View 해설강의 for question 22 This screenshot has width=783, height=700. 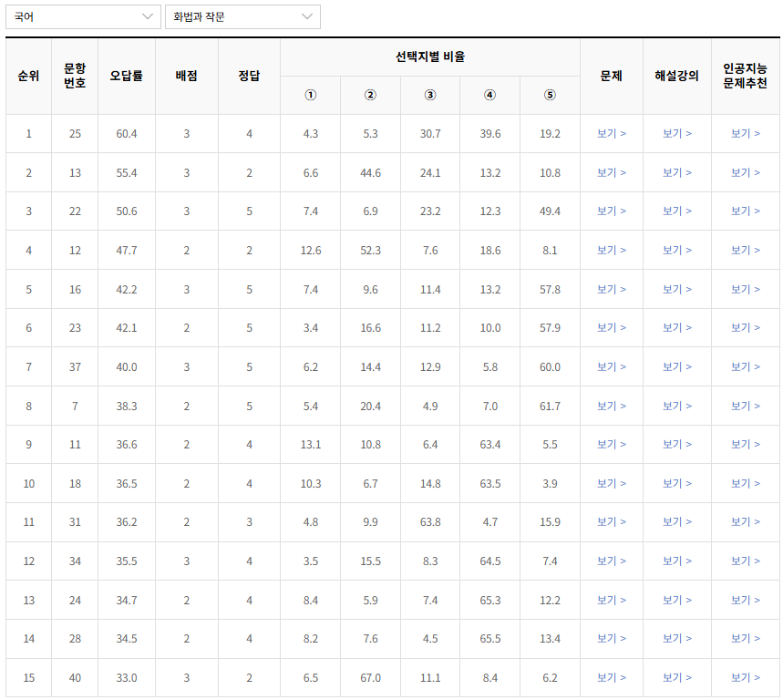pyautogui.click(x=677, y=211)
